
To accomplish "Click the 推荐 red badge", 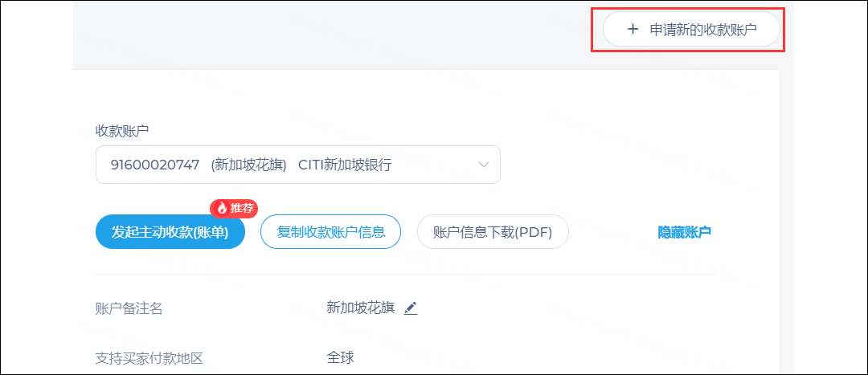I will click(234, 208).
